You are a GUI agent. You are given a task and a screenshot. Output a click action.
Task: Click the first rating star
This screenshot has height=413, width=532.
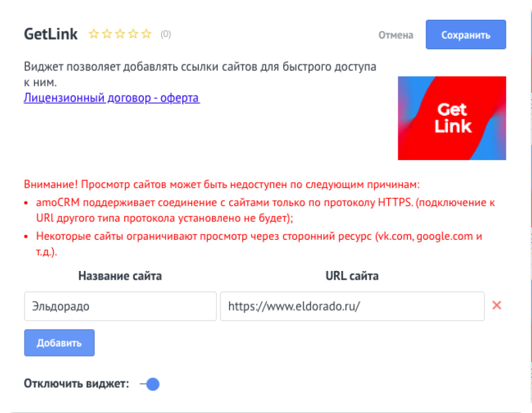pos(94,34)
